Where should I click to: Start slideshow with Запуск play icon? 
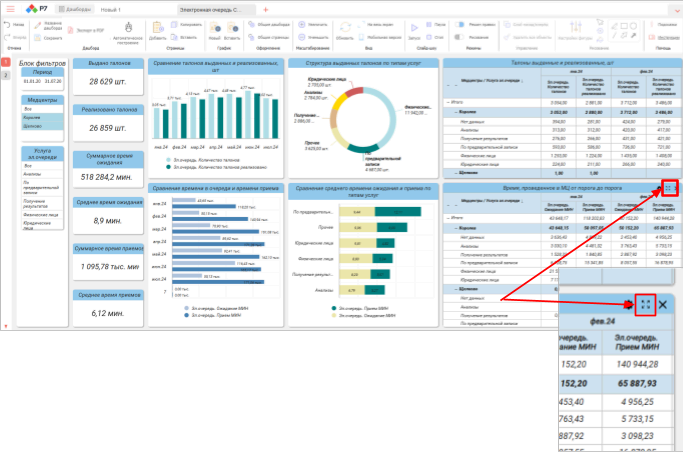[x=414, y=28]
